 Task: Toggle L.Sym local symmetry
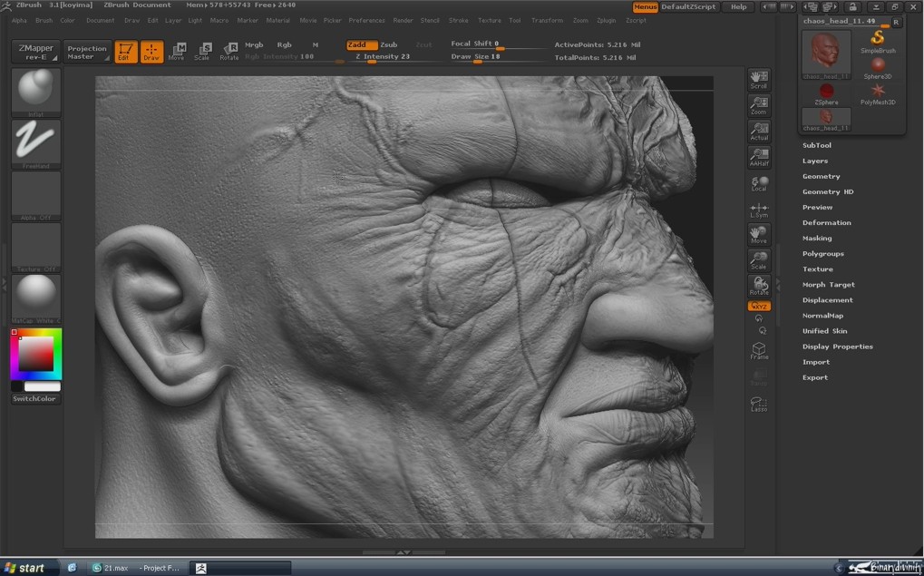(759, 209)
